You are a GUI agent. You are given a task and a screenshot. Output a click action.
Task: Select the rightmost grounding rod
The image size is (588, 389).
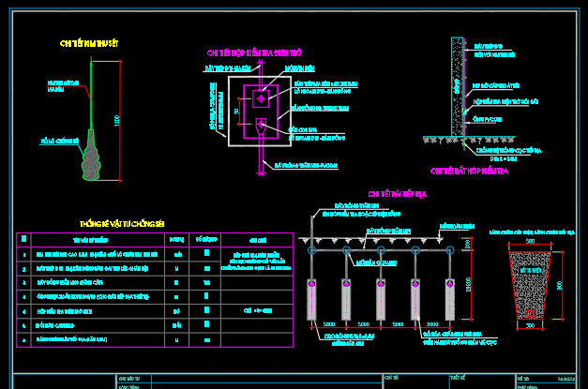click(449, 299)
